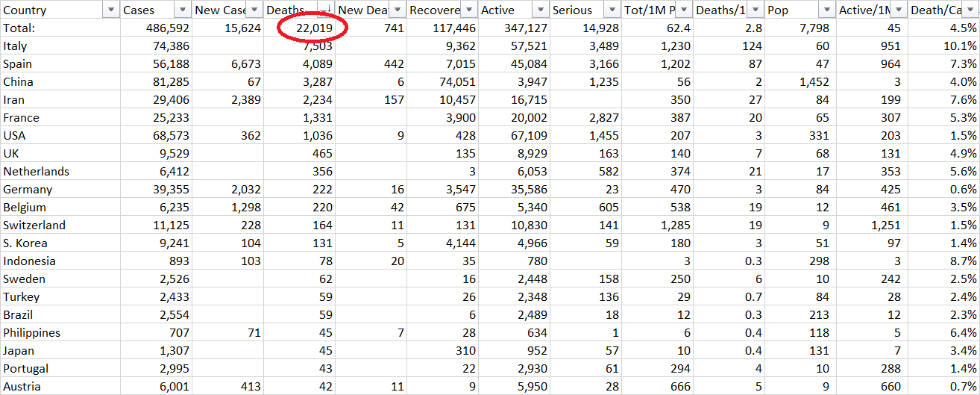Image resolution: width=980 pixels, height=395 pixels.
Task: Open the New Deaths column filter dropdown
Action: (x=398, y=10)
